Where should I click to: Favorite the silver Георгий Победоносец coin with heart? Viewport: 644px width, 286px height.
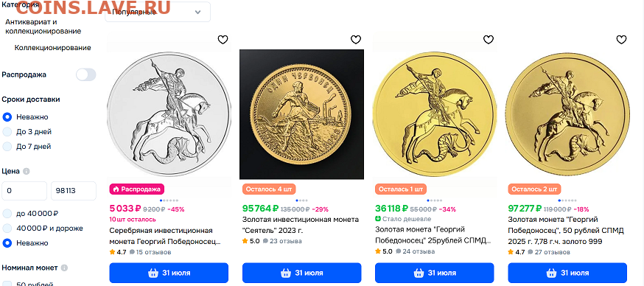coord(223,40)
